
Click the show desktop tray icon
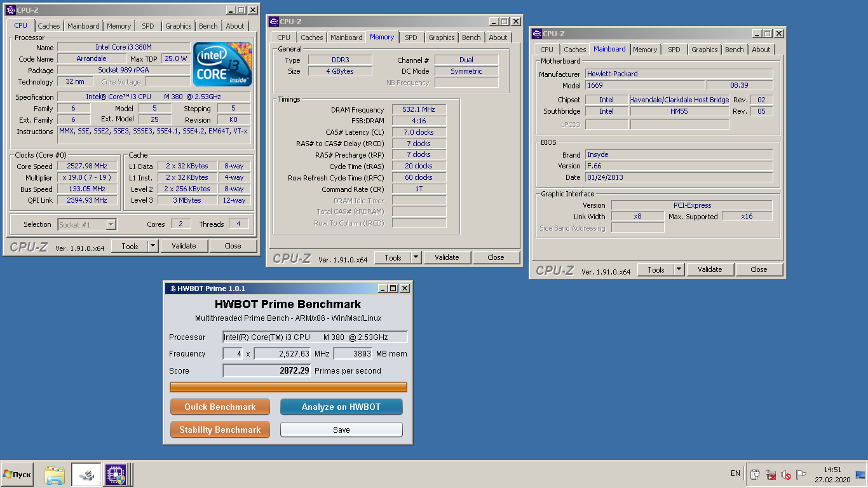(860, 475)
